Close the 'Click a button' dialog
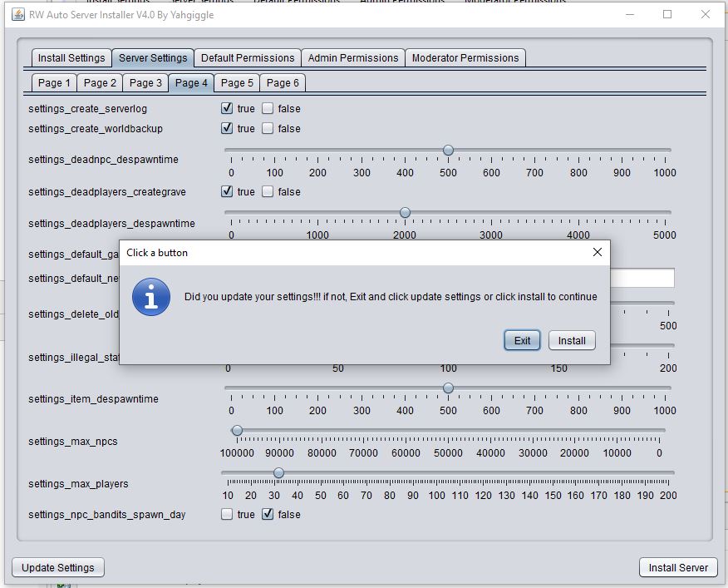This screenshot has width=728, height=588. click(x=597, y=253)
